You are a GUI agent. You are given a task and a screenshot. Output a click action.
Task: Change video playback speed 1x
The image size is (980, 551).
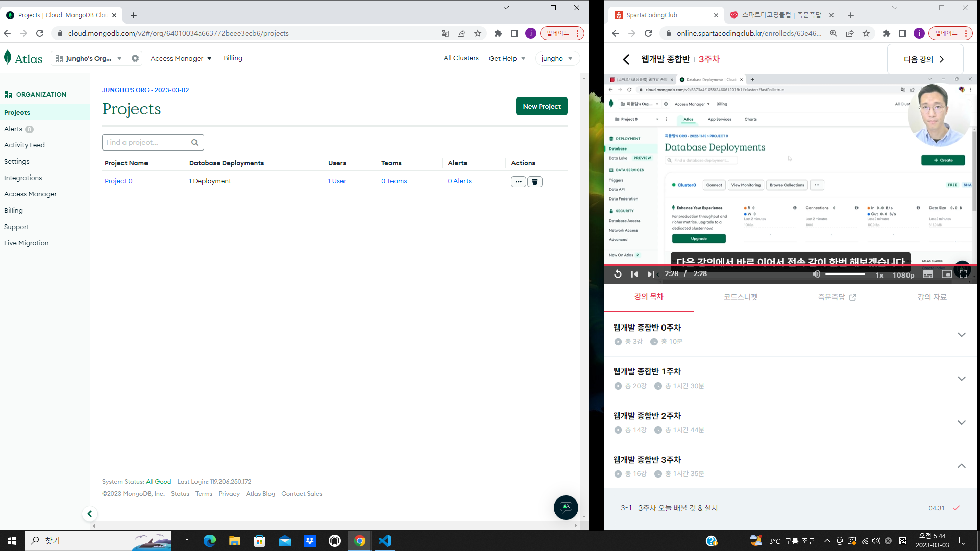[x=879, y=275]
